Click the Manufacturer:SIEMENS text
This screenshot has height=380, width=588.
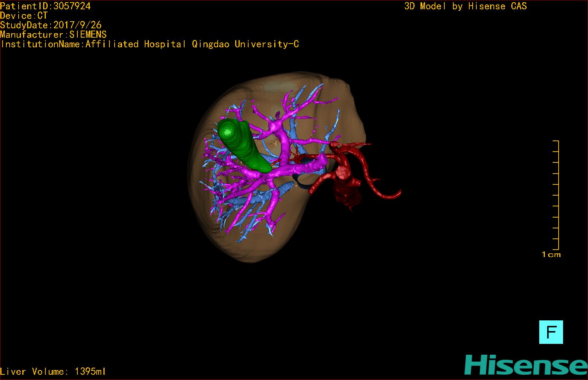[x=54, y=35]
